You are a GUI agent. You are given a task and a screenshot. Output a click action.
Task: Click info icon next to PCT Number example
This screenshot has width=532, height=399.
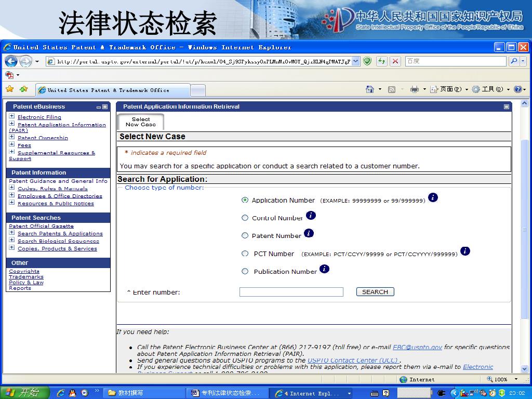465,251
